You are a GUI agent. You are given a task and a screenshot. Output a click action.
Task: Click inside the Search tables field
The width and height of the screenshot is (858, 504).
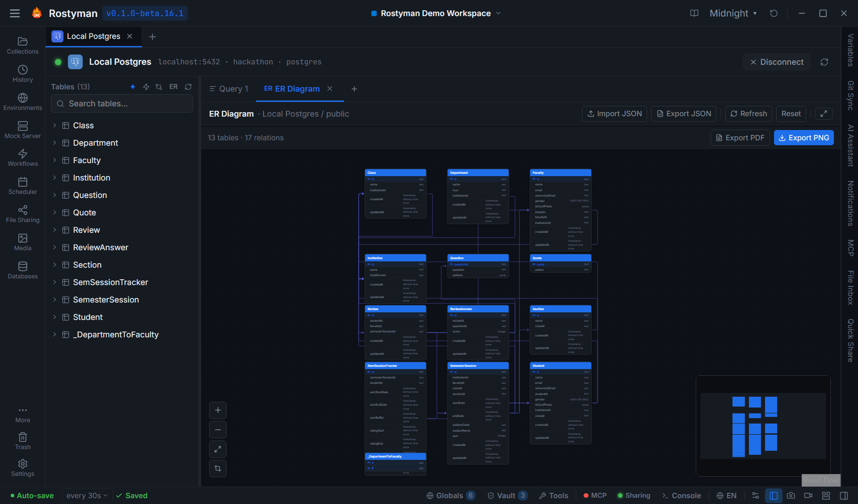(x=122, y=104)
